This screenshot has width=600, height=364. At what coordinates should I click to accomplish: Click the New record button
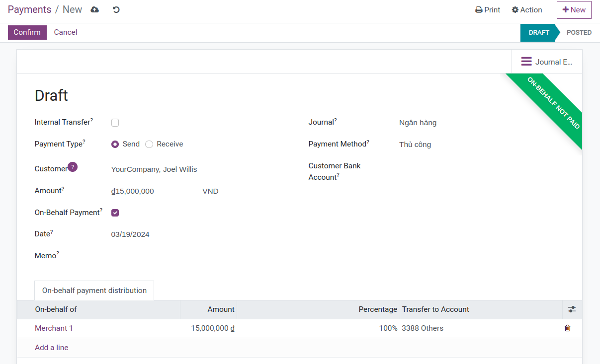(574, 10)
